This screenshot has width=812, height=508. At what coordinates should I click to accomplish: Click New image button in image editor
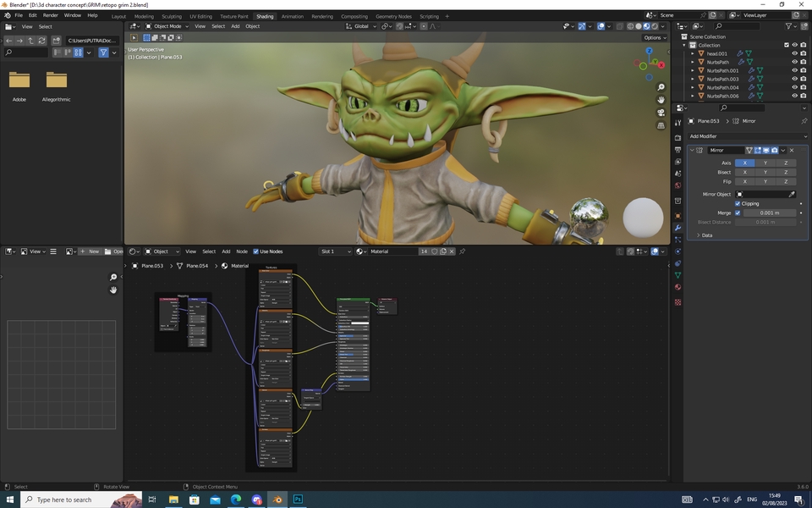point(89,251)
